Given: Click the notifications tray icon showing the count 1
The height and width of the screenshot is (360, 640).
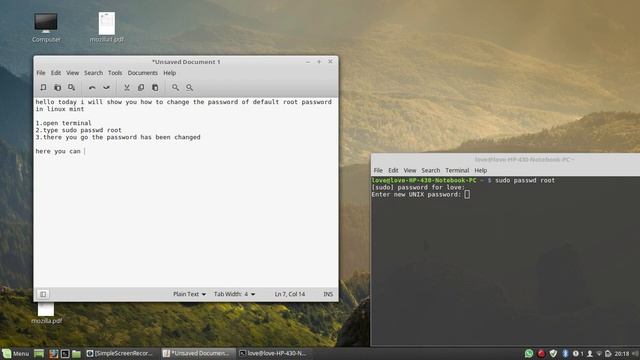Looking at the screenshot, I should 578,353.
